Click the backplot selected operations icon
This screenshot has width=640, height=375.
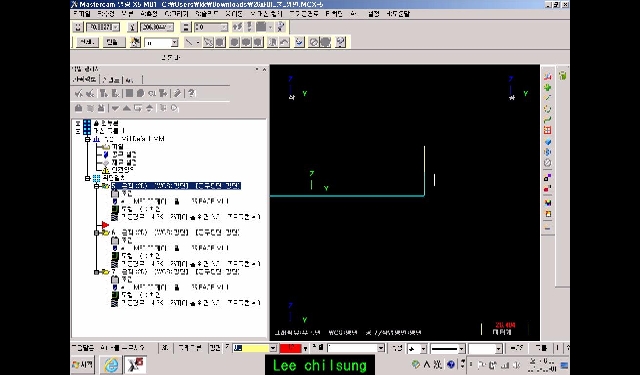(x=129, y=93)
